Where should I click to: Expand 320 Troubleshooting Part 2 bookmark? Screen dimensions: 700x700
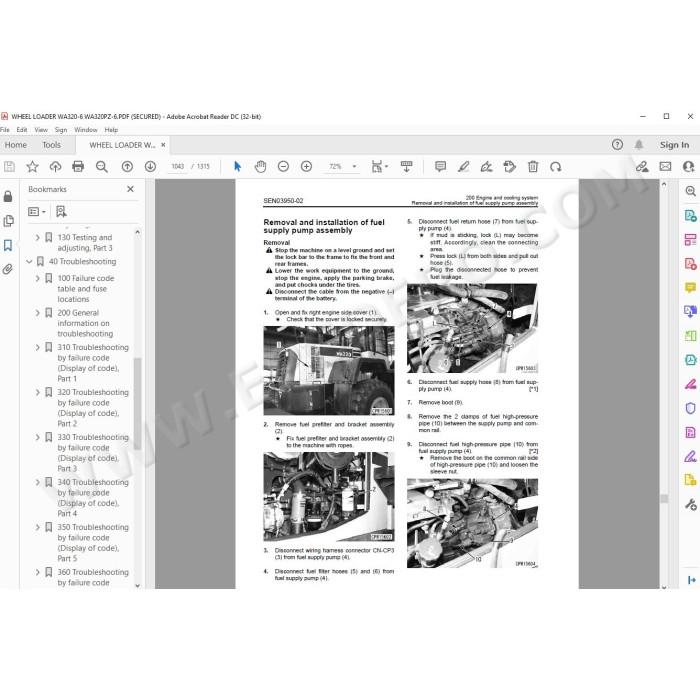click(x=38, y=392)
